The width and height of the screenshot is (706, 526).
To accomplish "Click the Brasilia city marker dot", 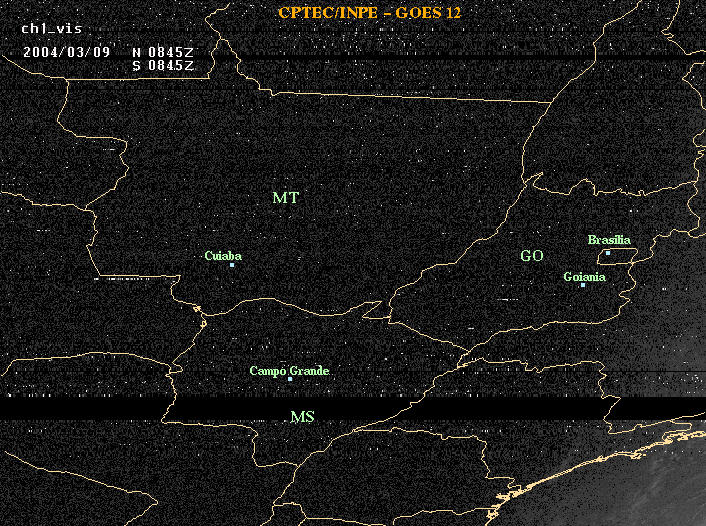I will [608, 253].
